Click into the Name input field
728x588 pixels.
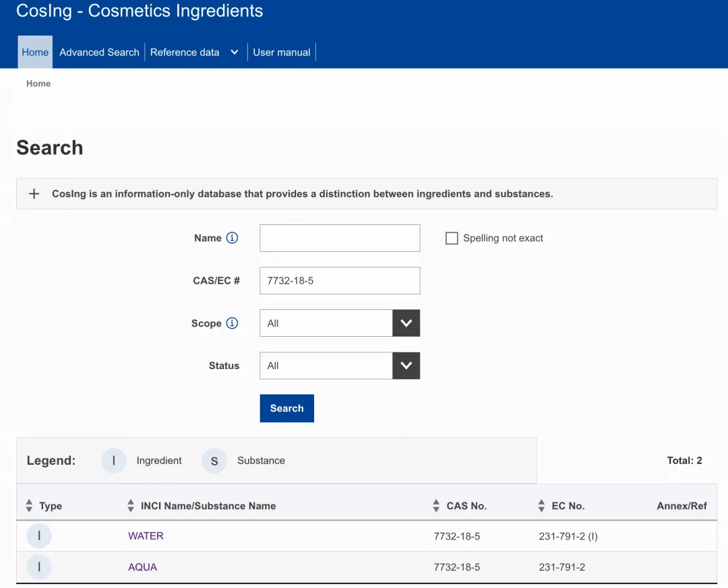coord(340,238)
